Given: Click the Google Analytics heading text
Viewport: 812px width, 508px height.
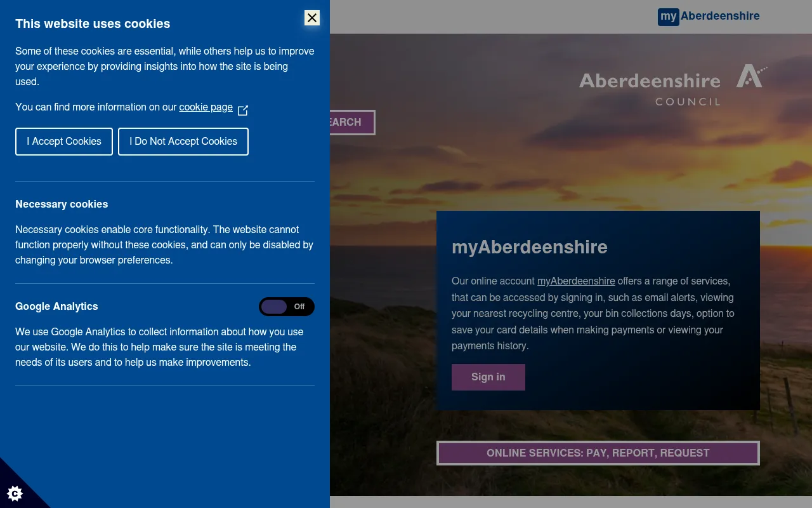Looking at the screenshot, I should 56,306.
